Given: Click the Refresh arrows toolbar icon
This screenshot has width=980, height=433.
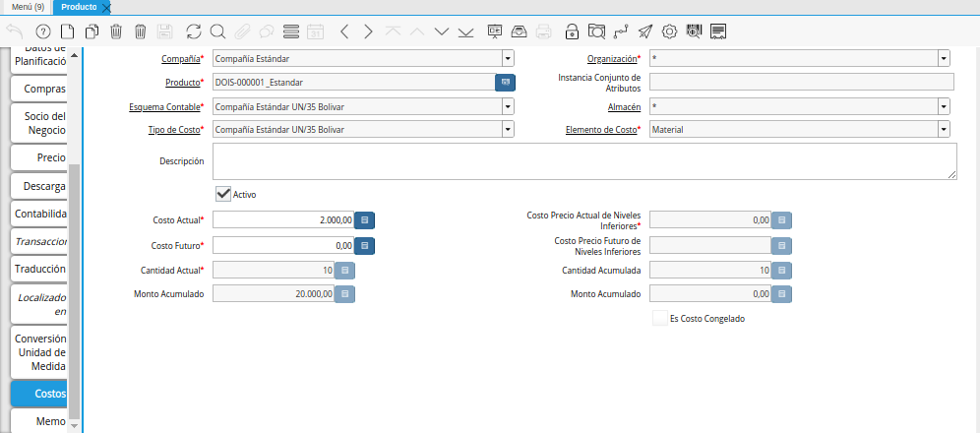Looking at the screenshot, I should coord(193,31).
